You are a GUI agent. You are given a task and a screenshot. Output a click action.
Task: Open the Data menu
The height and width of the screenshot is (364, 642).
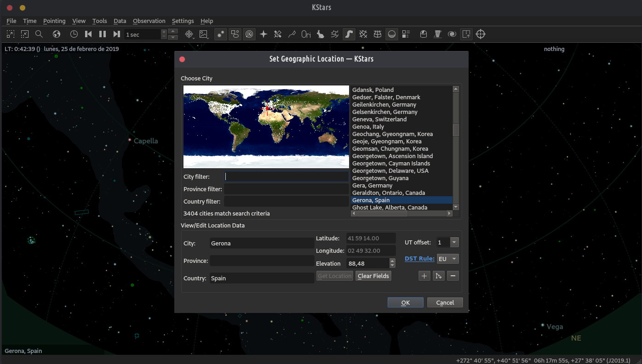(120, 21)
